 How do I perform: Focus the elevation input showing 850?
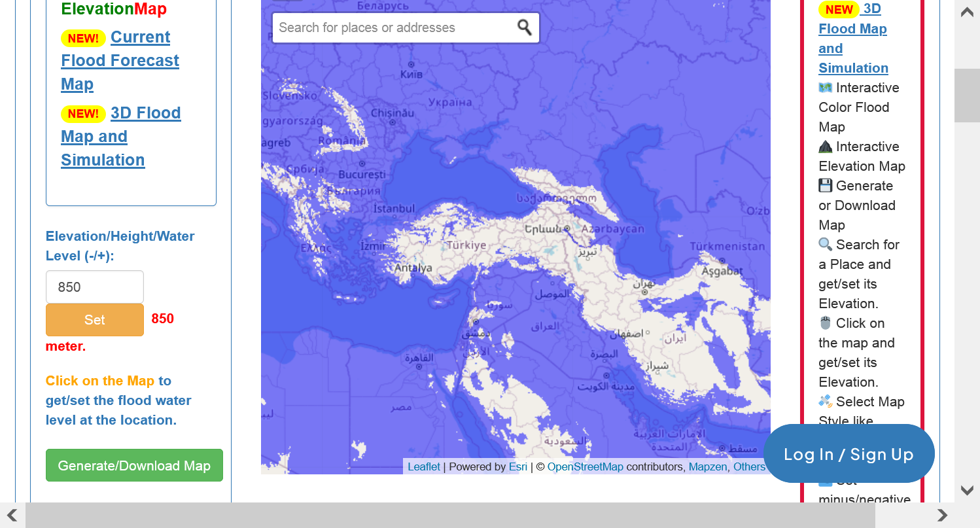coord(95,287)
